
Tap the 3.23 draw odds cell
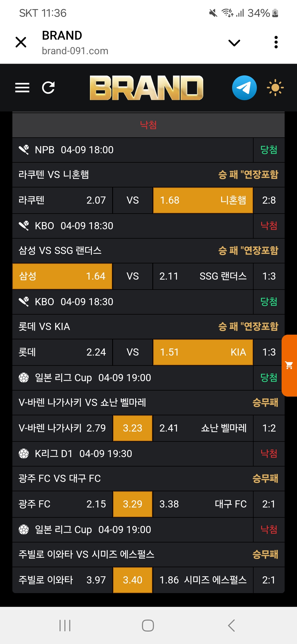tap(133, 428)
